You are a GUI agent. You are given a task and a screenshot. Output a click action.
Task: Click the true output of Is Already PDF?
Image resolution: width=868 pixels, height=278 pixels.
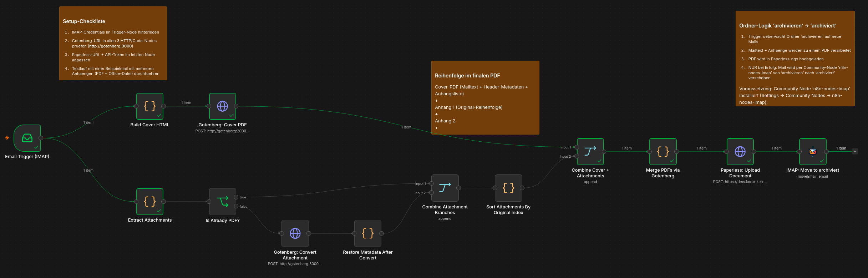[236, 197]
